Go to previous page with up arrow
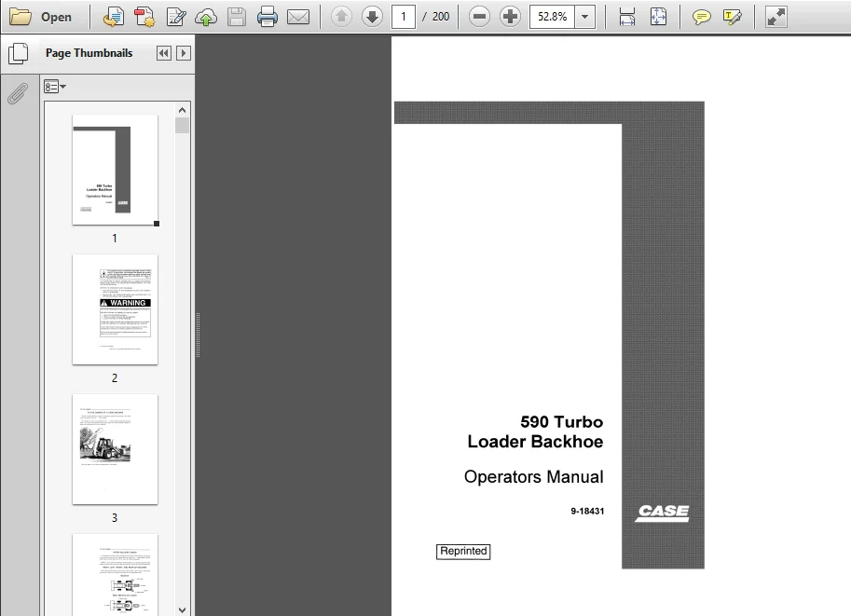The height and width of the screenshot is (616, 851). point(341,17)
